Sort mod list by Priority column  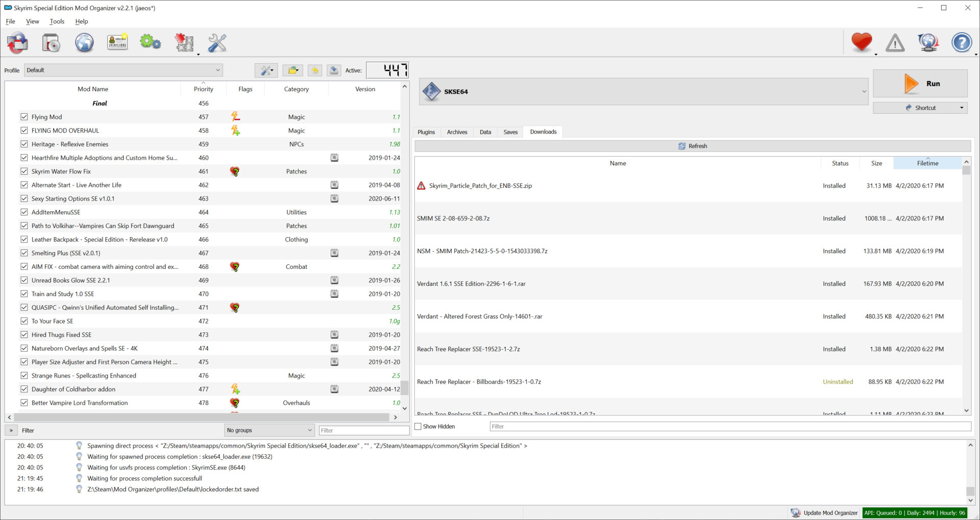coord(203,89)
